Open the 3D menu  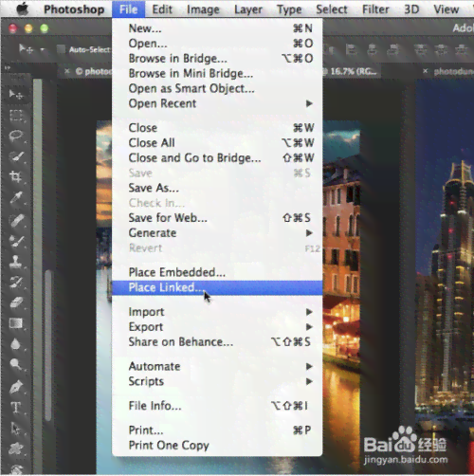(411, 9)
